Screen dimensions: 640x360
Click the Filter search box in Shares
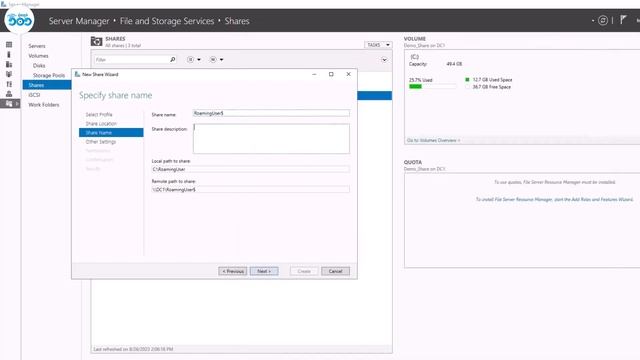[x=131, y=60]
